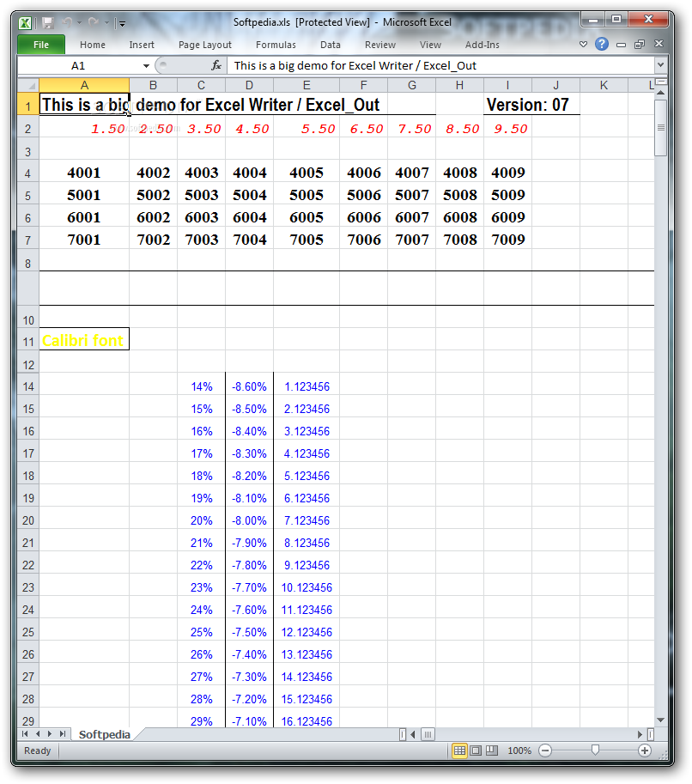Click the vertical scrollbar up arrow
This screenshot has height=784, width=692.
661,92
